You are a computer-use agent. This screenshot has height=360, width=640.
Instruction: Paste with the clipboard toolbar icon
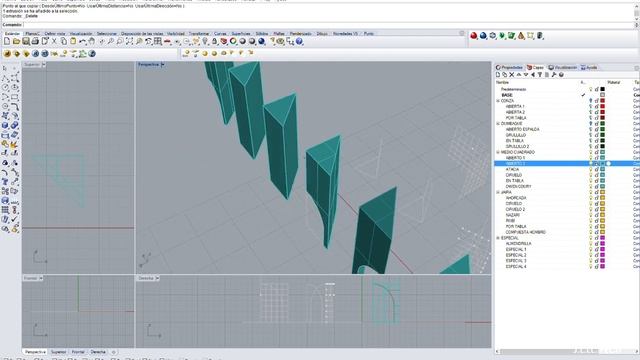(73, 41)
